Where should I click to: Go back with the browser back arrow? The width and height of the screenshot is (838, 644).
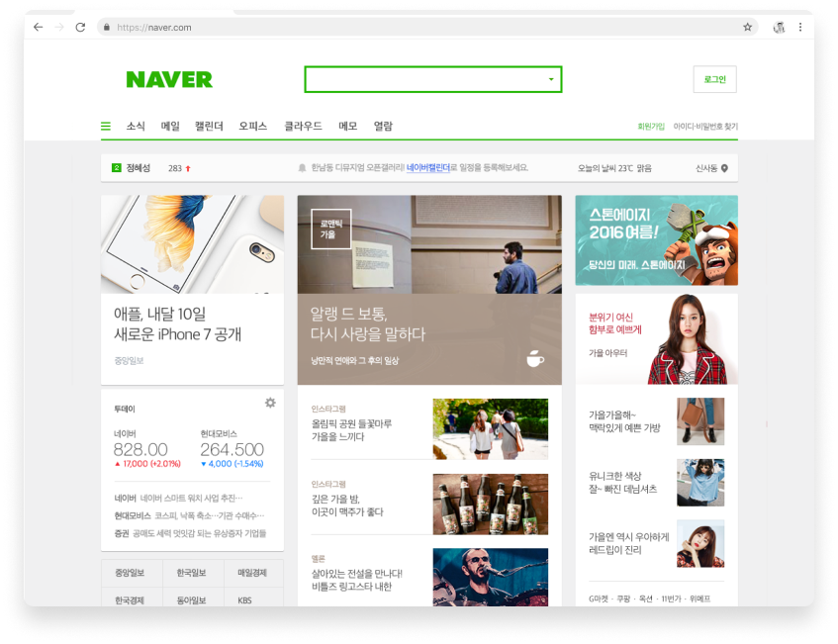(38, 27)
